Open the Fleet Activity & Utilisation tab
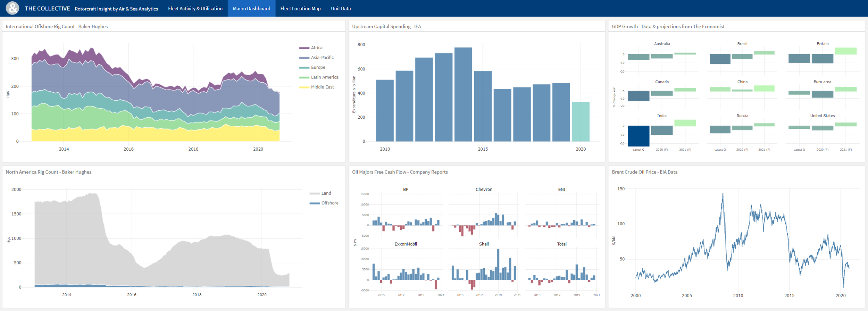The height and width of the screenshot is (311, 868). click(195, 8)
